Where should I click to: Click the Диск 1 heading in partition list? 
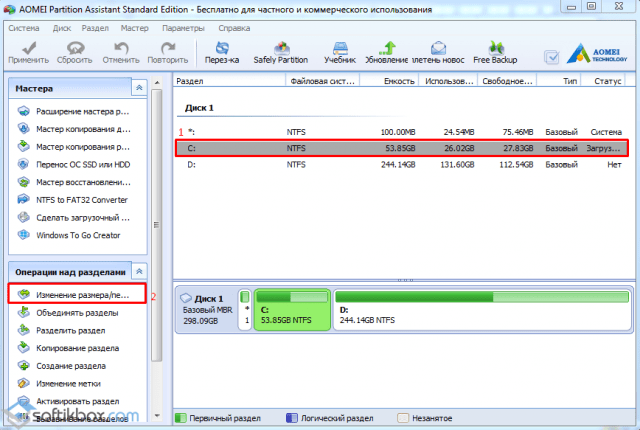pyautogui.click(x=199, y=108)
